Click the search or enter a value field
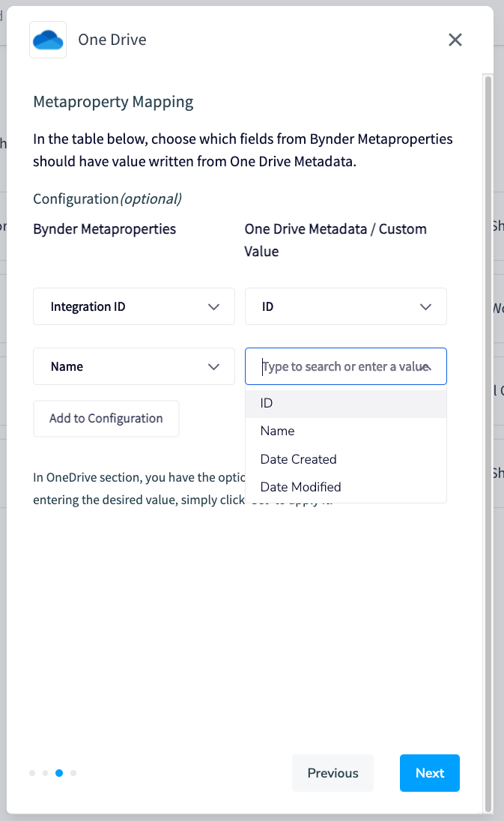The image size is (504, 821). click(x=346, y=366)
